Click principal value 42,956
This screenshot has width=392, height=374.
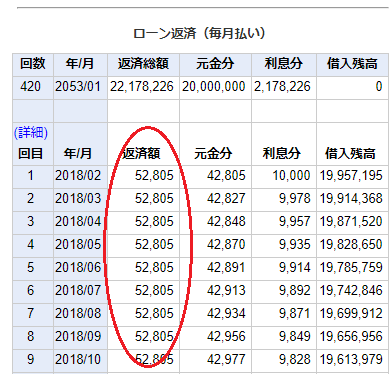[226, 337]
